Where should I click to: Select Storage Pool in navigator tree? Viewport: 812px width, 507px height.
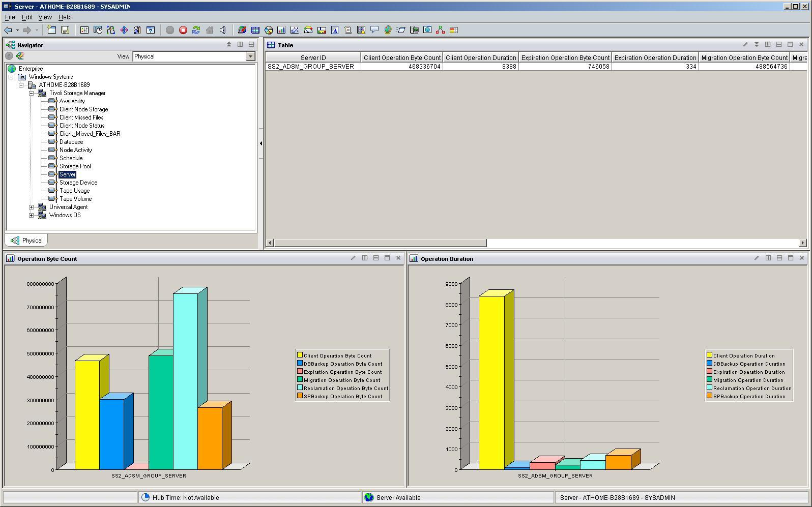tap(75, 166)
